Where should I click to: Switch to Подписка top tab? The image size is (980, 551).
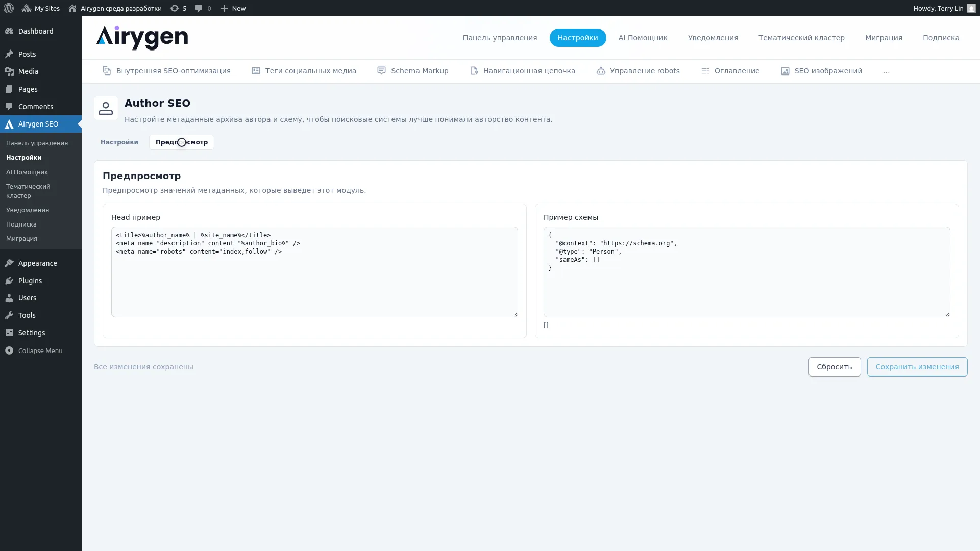(941, 38)
